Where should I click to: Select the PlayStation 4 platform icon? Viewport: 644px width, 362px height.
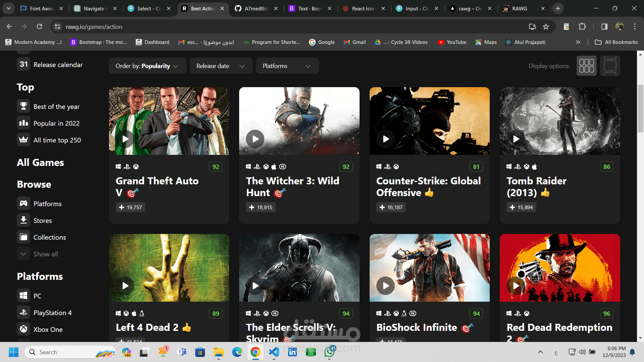tap(23, 312)
